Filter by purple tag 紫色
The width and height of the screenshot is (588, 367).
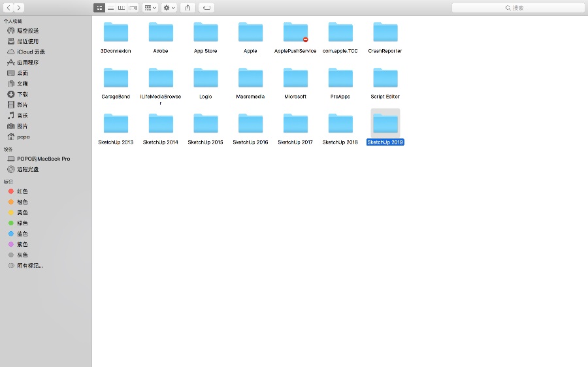(x=18, y=244)
